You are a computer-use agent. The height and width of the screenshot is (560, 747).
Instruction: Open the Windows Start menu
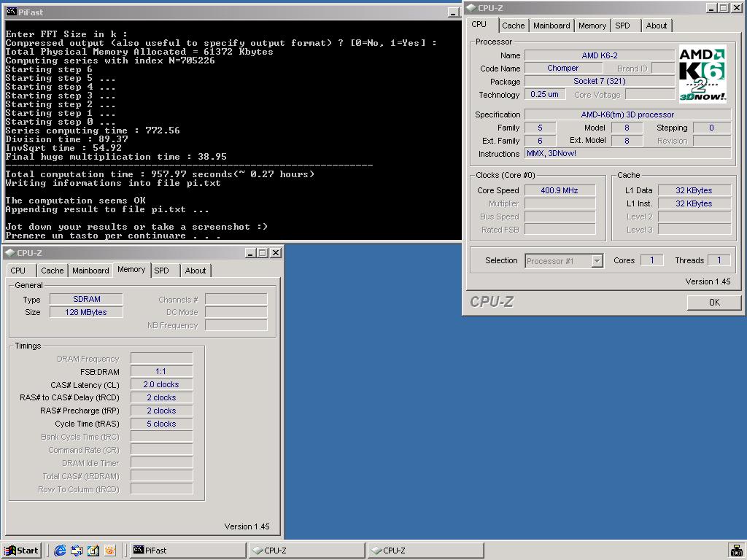(22, 551)
